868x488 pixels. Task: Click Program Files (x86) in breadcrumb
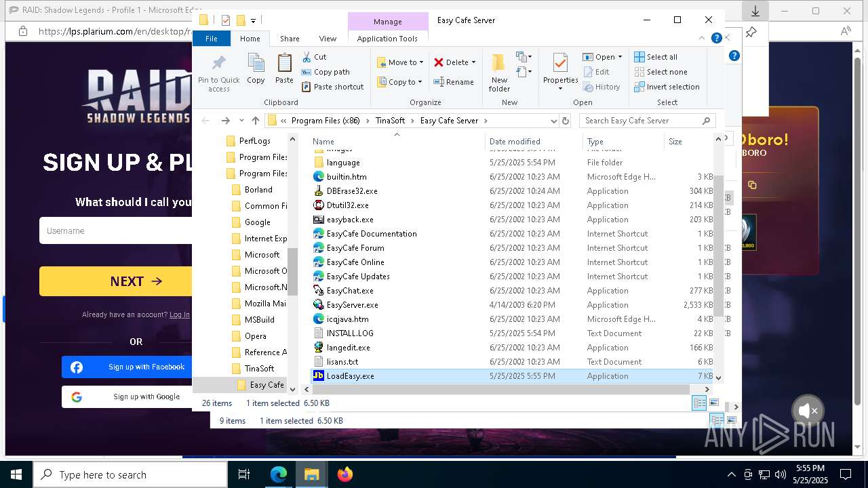click(x=325, y=121)
